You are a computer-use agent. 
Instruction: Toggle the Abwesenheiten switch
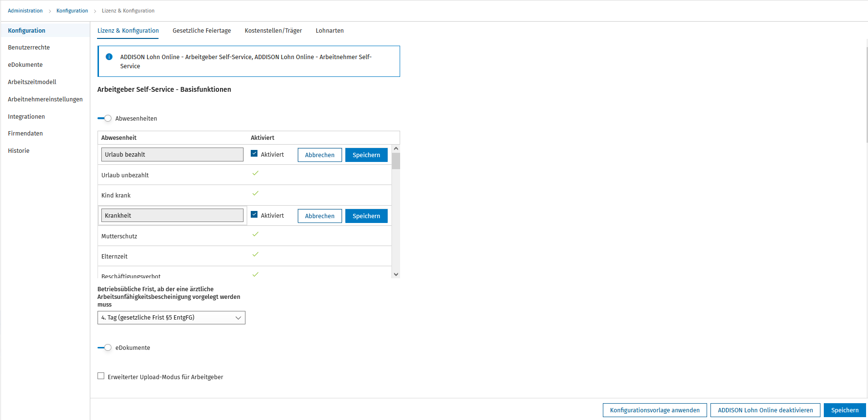104,118
